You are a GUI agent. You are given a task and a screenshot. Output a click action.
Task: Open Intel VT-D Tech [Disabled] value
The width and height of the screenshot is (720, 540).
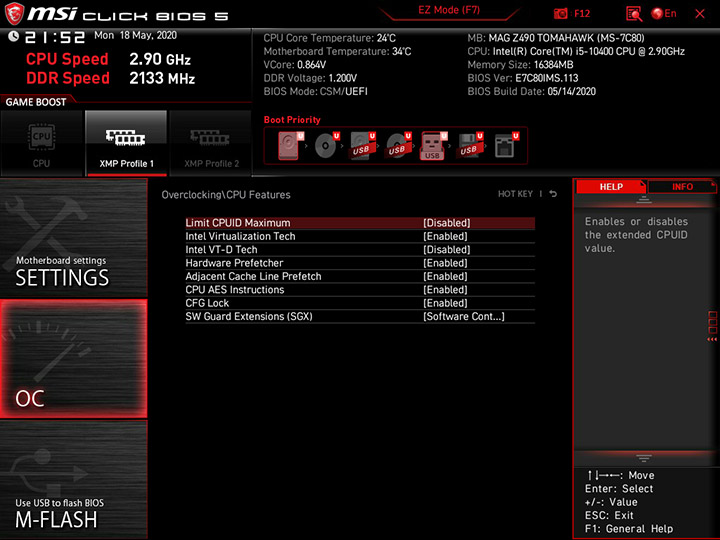(447, 249)
